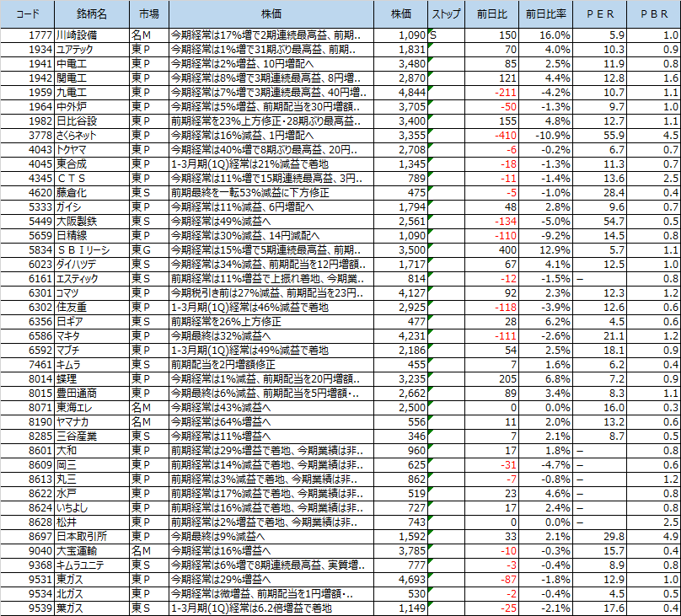Click 岡三 change rate -4.7%
The image size is (681, 616).
(546, 465)
